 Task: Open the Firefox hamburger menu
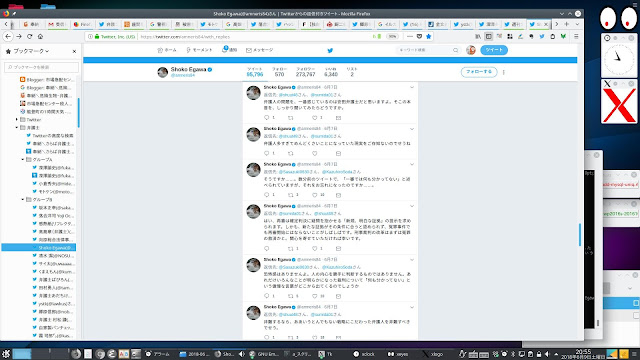(576, 36)
